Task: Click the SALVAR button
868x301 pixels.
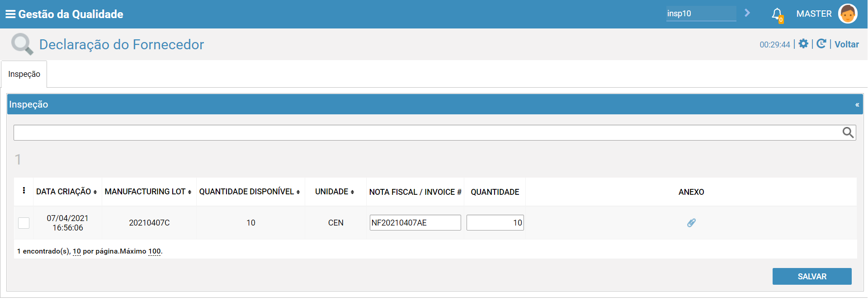Action: pyautogui.click(x=812, y=277)
